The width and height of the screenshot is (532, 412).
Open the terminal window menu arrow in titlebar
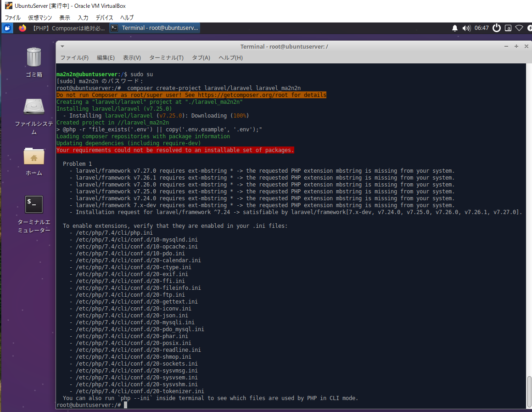62,46
